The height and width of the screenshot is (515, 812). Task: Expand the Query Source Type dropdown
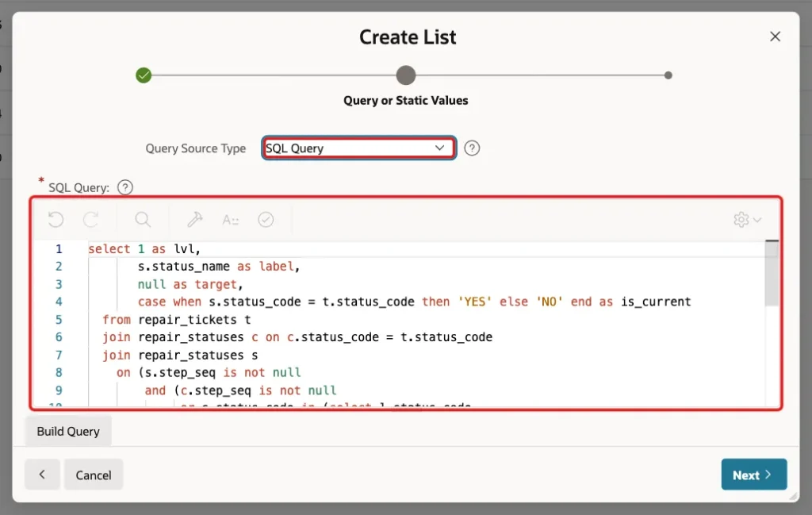tap(359, 148)
